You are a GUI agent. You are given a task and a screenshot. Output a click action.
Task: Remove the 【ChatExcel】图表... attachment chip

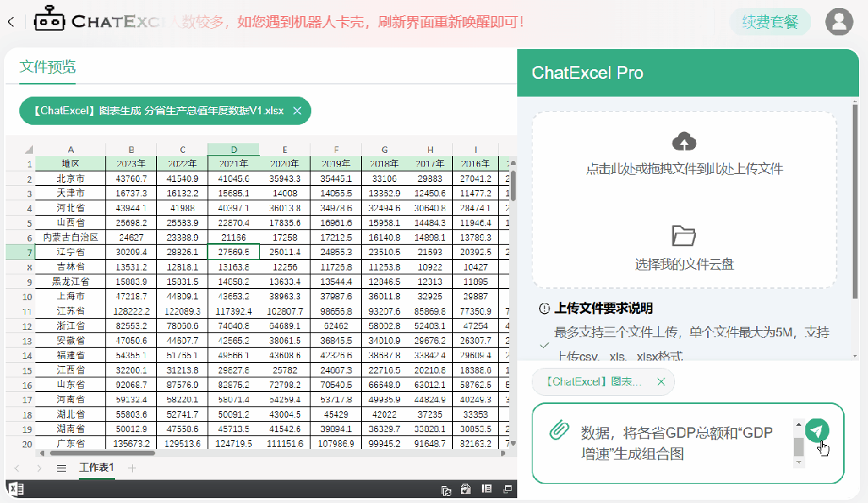click(660, 381)
